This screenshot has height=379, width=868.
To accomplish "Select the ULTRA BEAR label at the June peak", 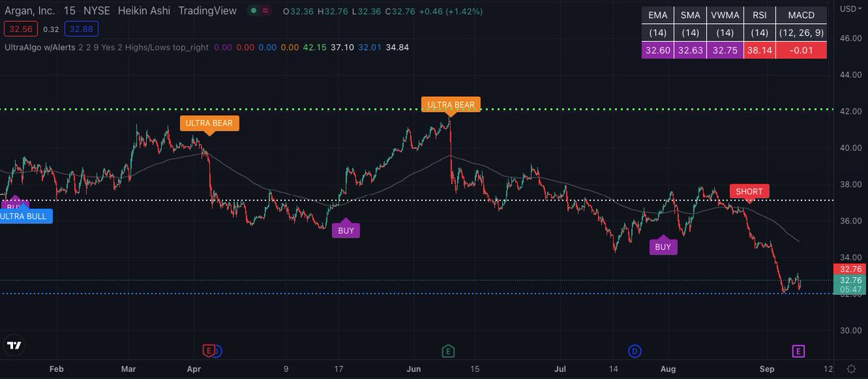I will click(451, 106).
